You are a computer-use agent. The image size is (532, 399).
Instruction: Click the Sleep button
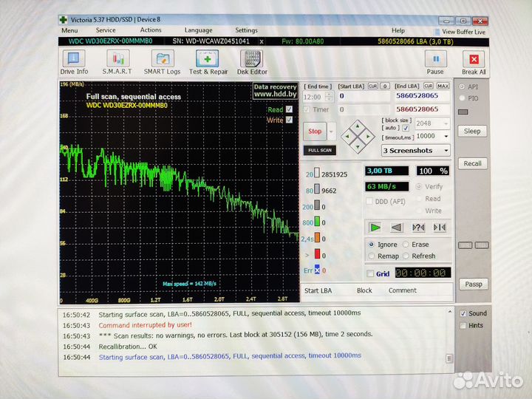472,131
